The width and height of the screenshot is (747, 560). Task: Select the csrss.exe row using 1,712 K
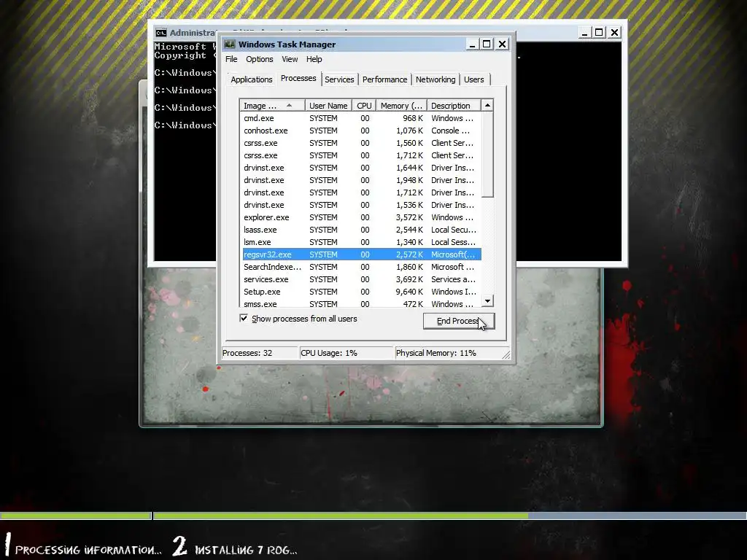tap(360, 155)
